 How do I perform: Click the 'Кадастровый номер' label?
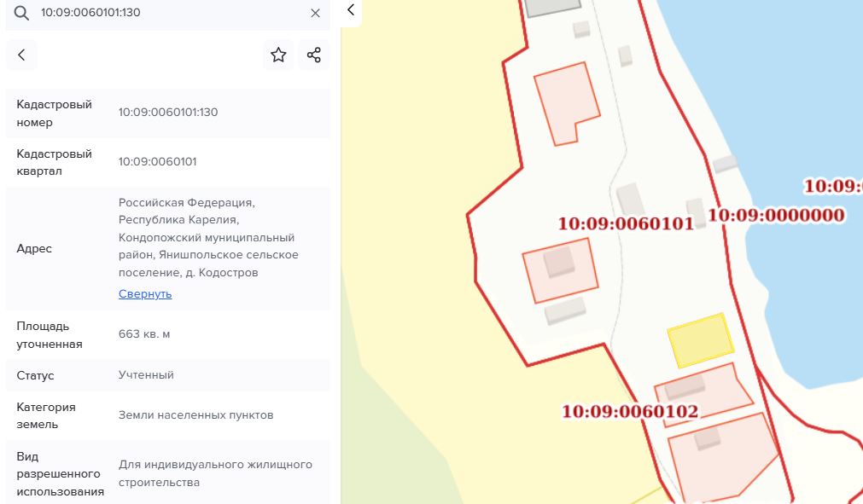[x=54, y=113]
